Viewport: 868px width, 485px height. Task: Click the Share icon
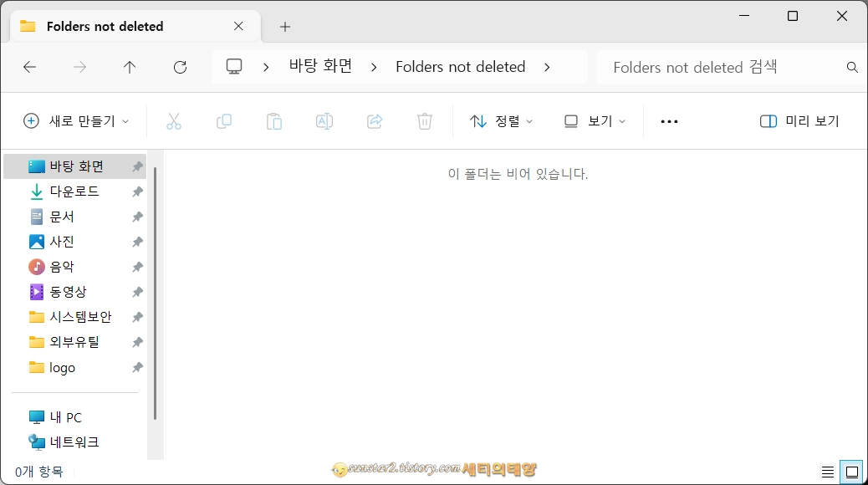(x=375, y=121)
